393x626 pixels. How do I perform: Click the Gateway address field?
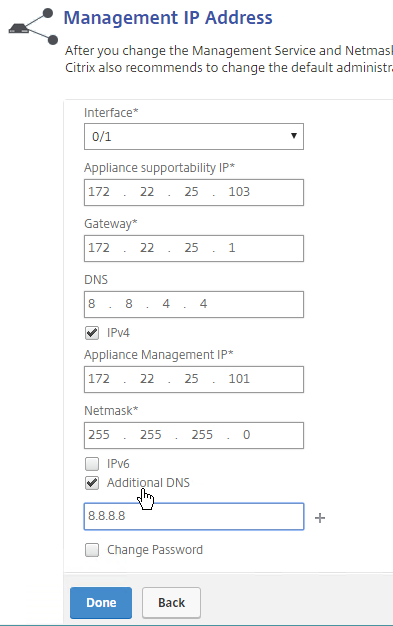coord(194,248)
